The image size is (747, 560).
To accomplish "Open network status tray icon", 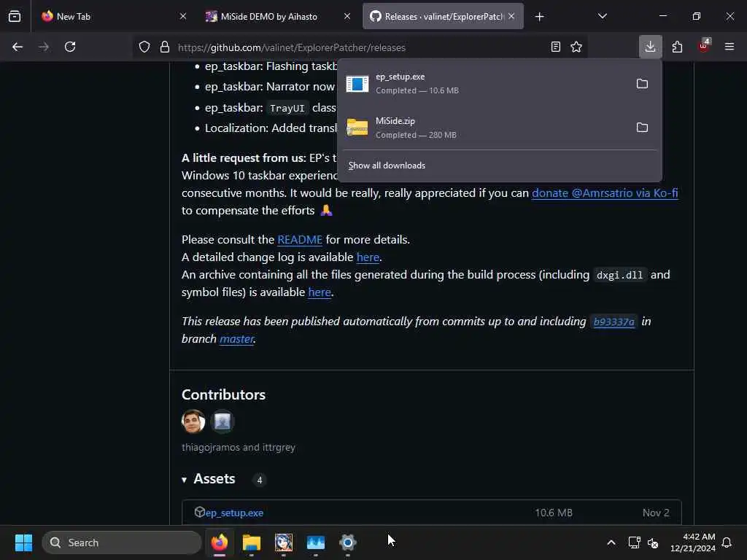I will (634, 542).
